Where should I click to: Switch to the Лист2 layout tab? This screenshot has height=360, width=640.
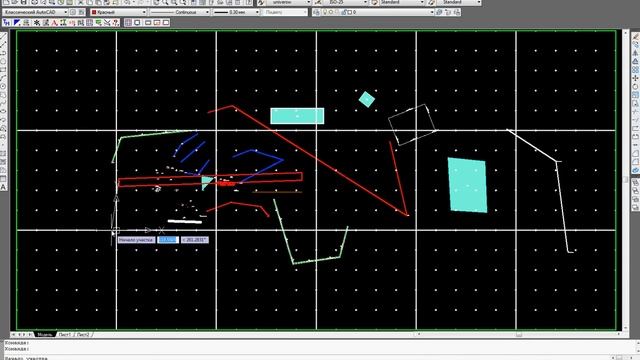(x=83, y=335)
